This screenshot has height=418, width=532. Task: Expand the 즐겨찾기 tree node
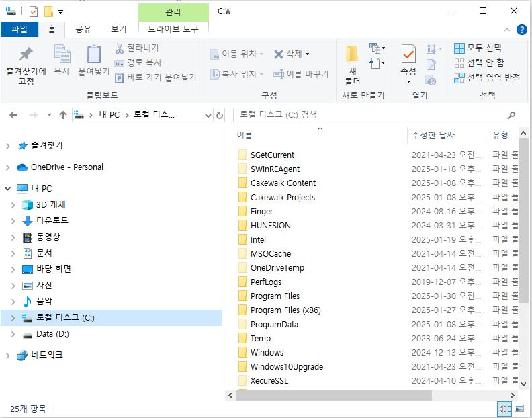(8, 147)
